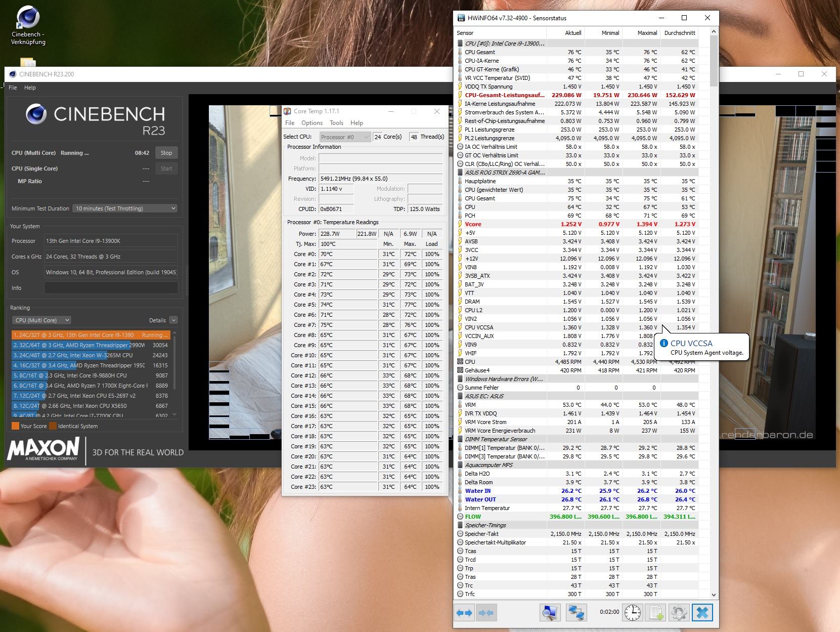Select the Water OUT row in HWiNFO

(x=577, y=499)
